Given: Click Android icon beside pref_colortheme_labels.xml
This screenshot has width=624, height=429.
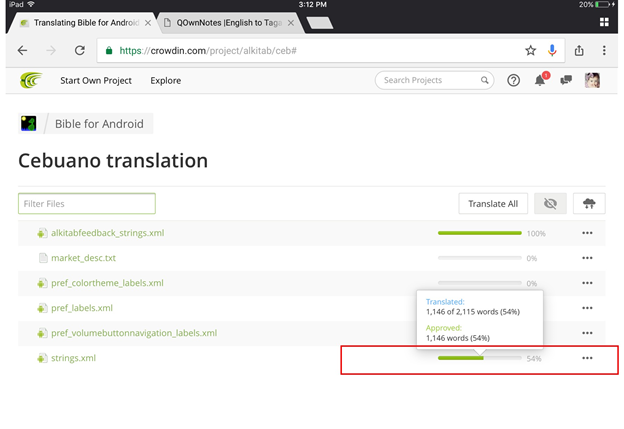Looking at the screenshot, I should (x=42, y=283).
